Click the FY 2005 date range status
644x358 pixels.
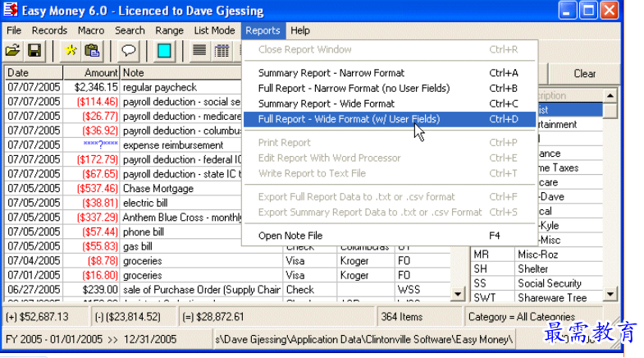pyautogui.click(x=107, y=339)
